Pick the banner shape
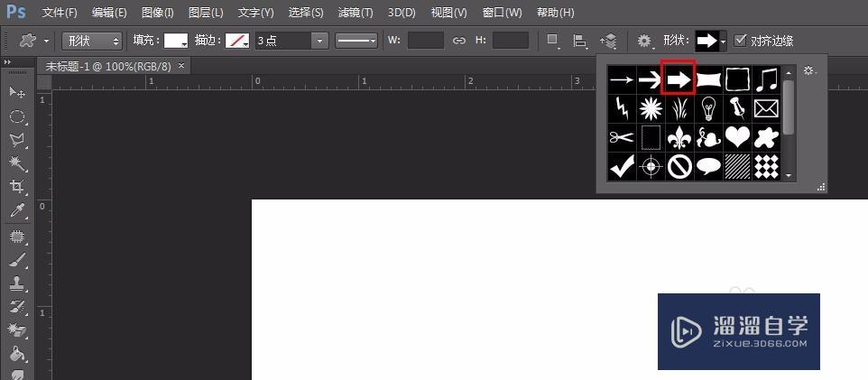The width and height of the screenshot is (868, 380). (708, 80)
